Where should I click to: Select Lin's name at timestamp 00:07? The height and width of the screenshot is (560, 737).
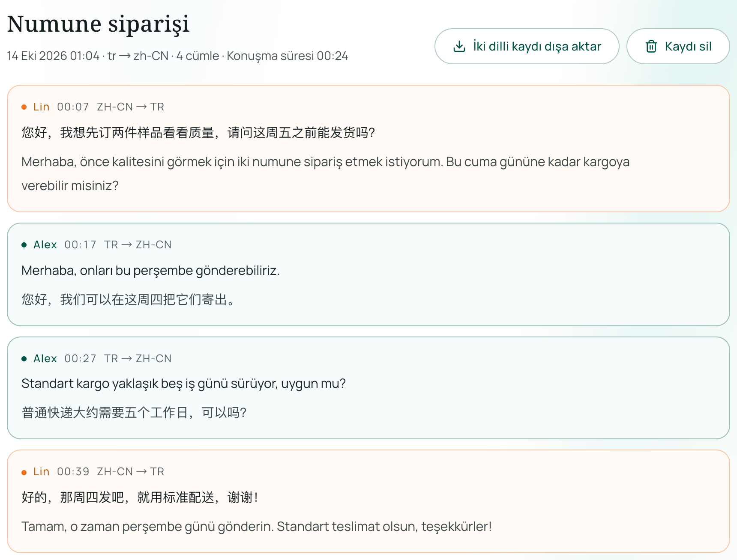41,107
